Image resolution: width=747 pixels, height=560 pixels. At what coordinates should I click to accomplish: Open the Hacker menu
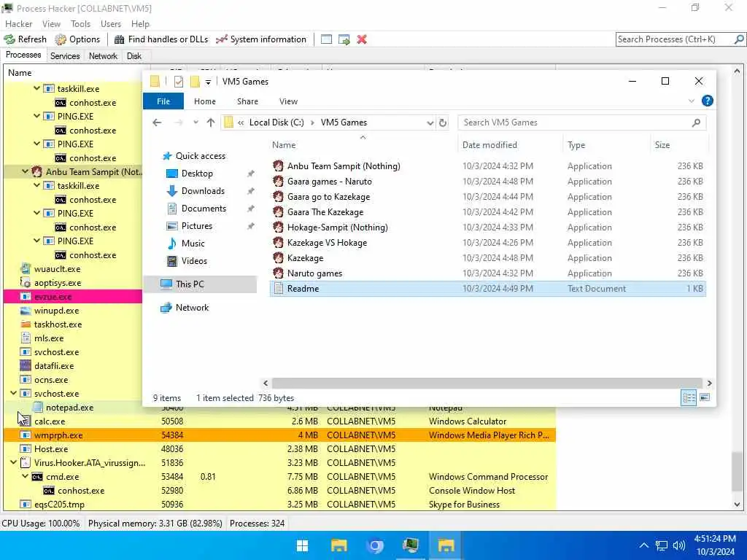(18, 24)
